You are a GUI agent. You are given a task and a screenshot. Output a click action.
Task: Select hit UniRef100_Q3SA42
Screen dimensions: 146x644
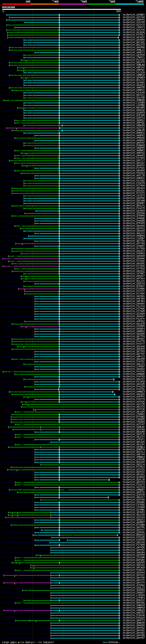pyautogui.click(x=134, y=585)
